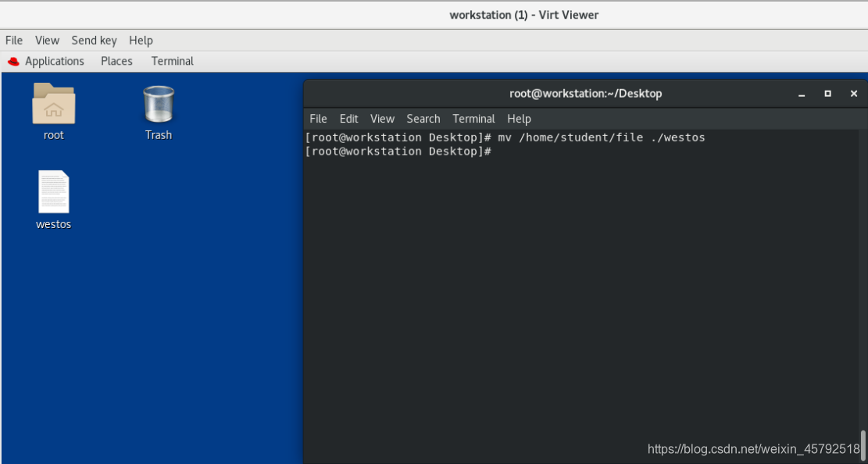The width and height of the screenshot is (868, 464).
Task: Open the File menu of Virt Viewer
Action: (13, 40)
